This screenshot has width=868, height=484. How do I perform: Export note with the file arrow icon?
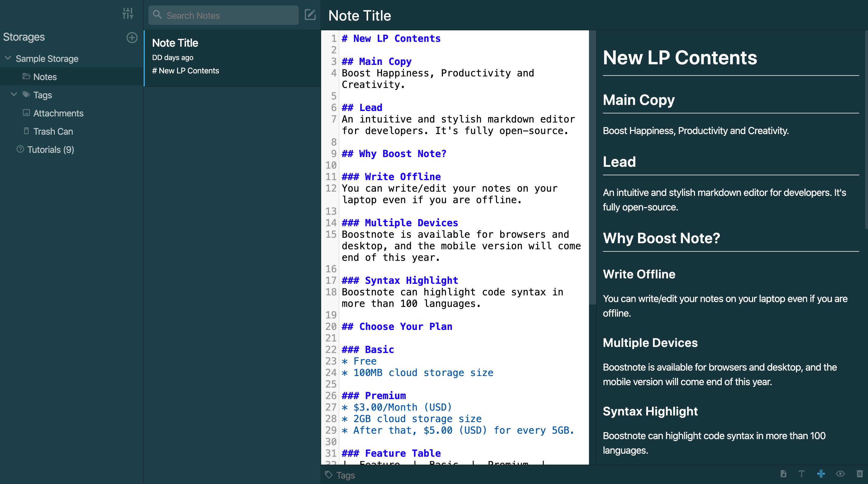click(783, 474)
